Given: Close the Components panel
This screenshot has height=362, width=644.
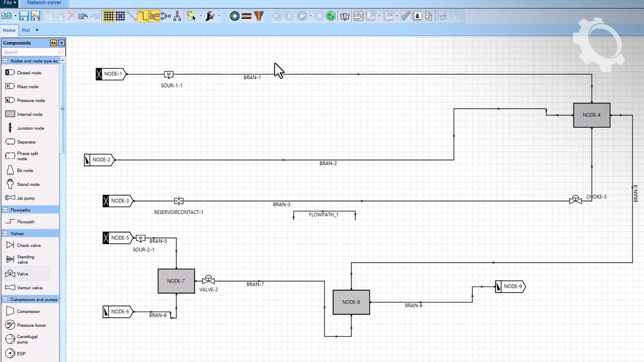Looking at the screenshot, I should pos(61,43).
